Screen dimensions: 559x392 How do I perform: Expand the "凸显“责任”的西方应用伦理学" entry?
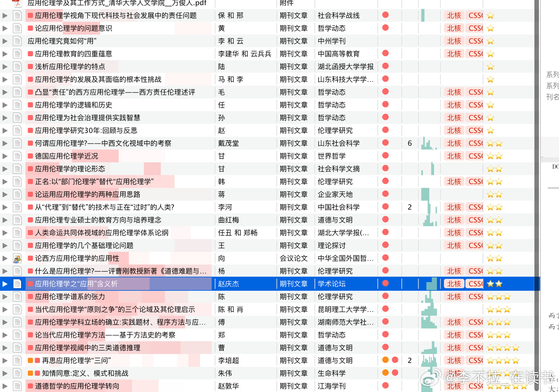(x=5, y=92)
